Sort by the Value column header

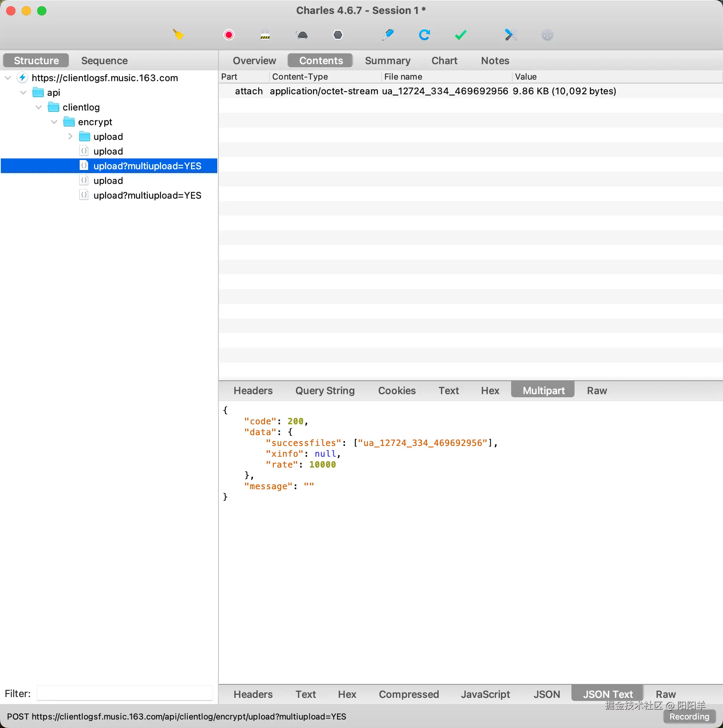pyautogui.click(x=617, y=77)
